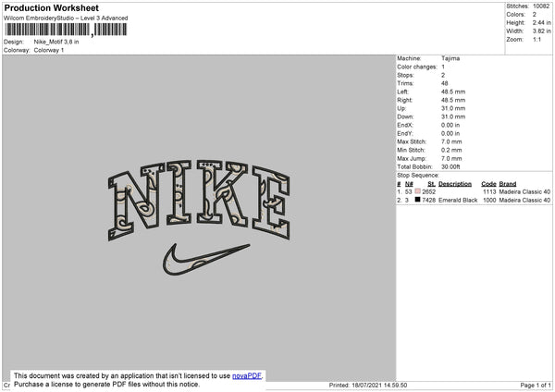Click the 'Code' column header

click(488, 184)
